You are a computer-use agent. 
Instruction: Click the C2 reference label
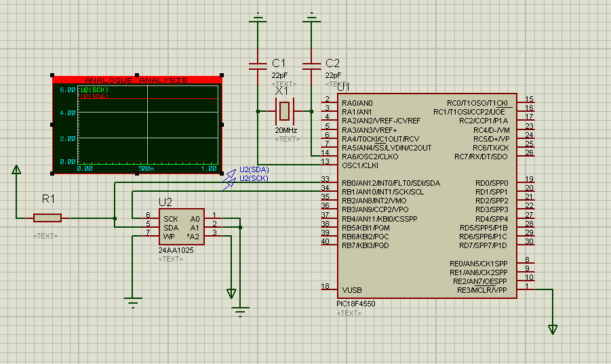(332, 63)
